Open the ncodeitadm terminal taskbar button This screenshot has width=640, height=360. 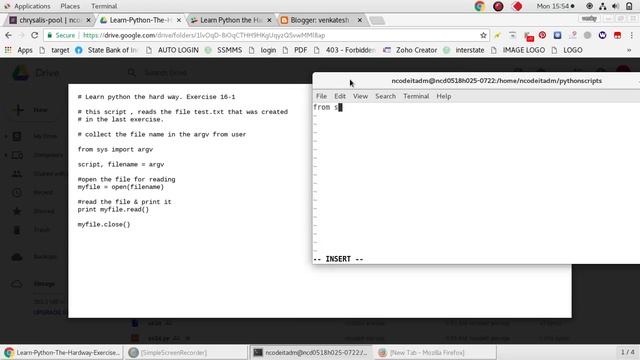tap(311, 353)
